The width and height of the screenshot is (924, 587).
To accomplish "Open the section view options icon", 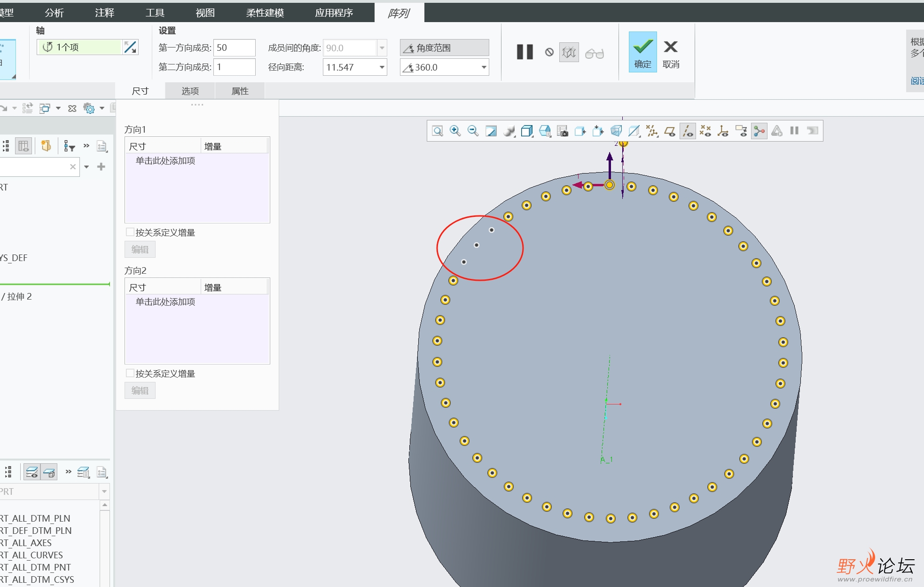I will 634,131.
